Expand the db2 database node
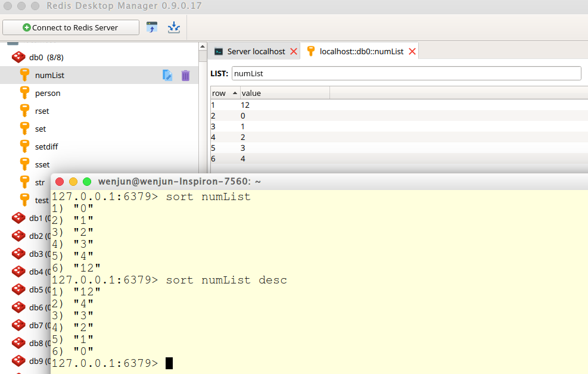The width and height of the screenshot is (588, 374). 18,236
